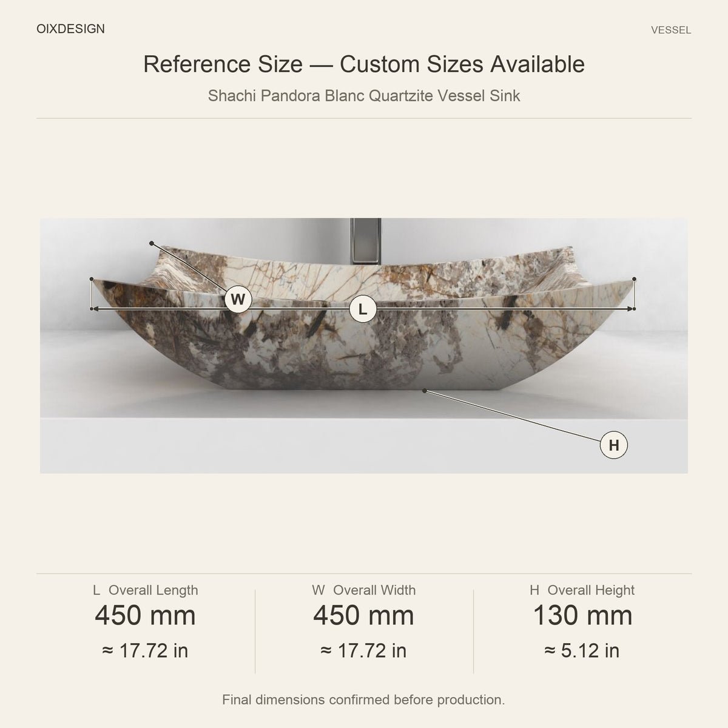Click the 'H Overall Height' label
This screenshot has height=728, width=728.
click(x=582, y=590)
